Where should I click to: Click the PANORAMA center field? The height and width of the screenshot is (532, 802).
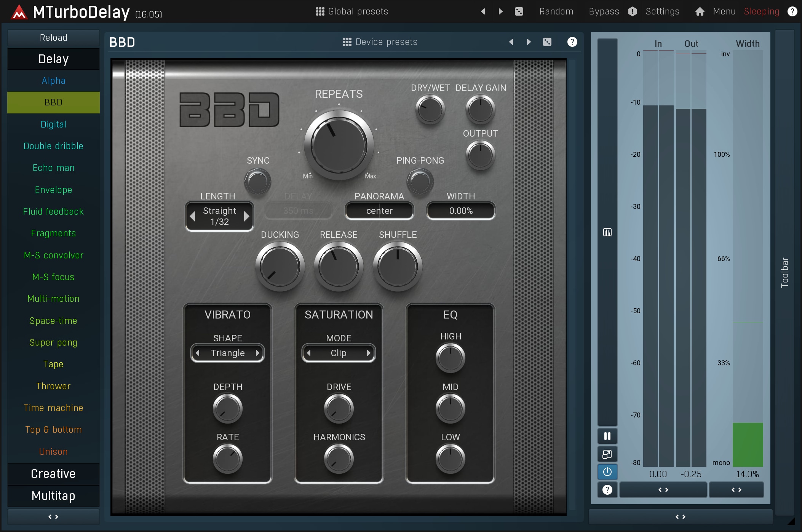pyautogui.click(x=379, y=211)
